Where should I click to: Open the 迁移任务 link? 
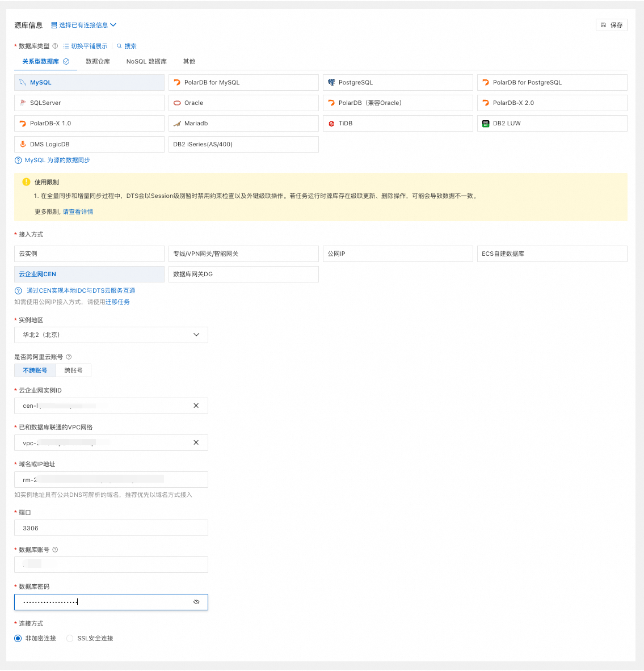tap(118, 302)
